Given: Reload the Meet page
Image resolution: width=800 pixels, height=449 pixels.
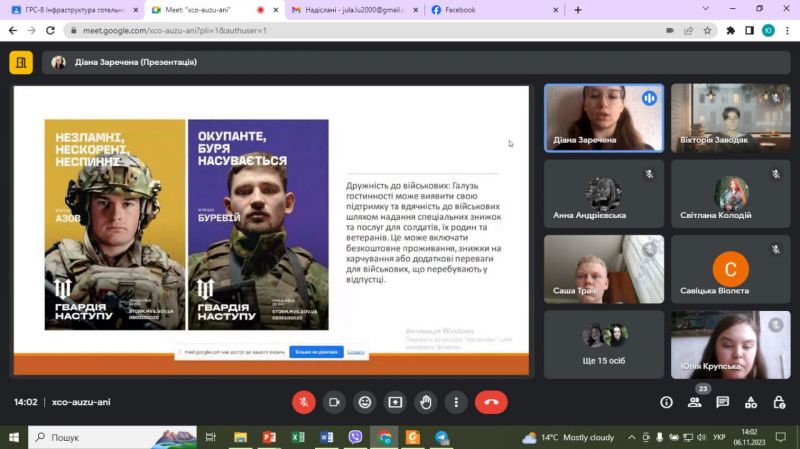Looking at the screenshot, I should (51, 31).
